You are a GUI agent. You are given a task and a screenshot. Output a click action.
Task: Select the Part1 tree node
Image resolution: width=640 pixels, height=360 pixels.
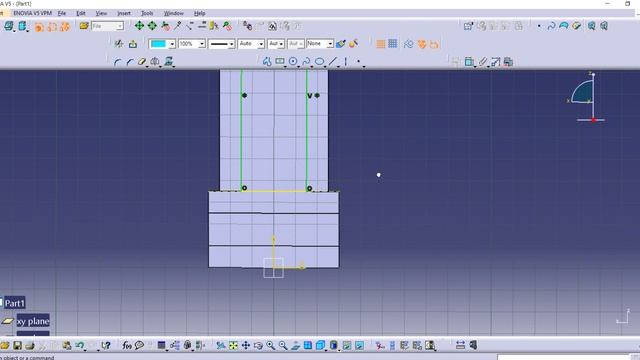click(14, 303)
